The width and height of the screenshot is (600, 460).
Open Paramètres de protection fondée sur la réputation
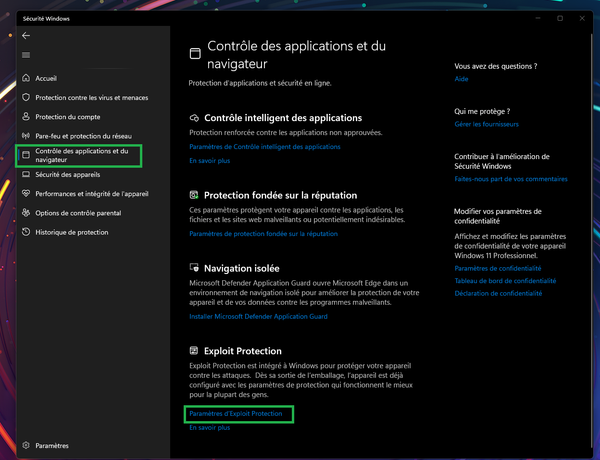(x=263, y=233)
